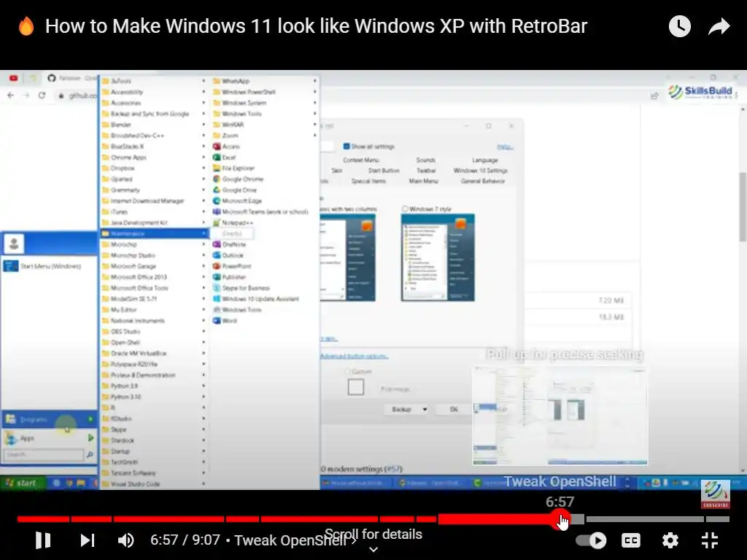Image resolution: width=747 pixels, height=560 pixels.
Task: Expand the Oracle VM VirtualBox folder
Action: coord(154,354)
